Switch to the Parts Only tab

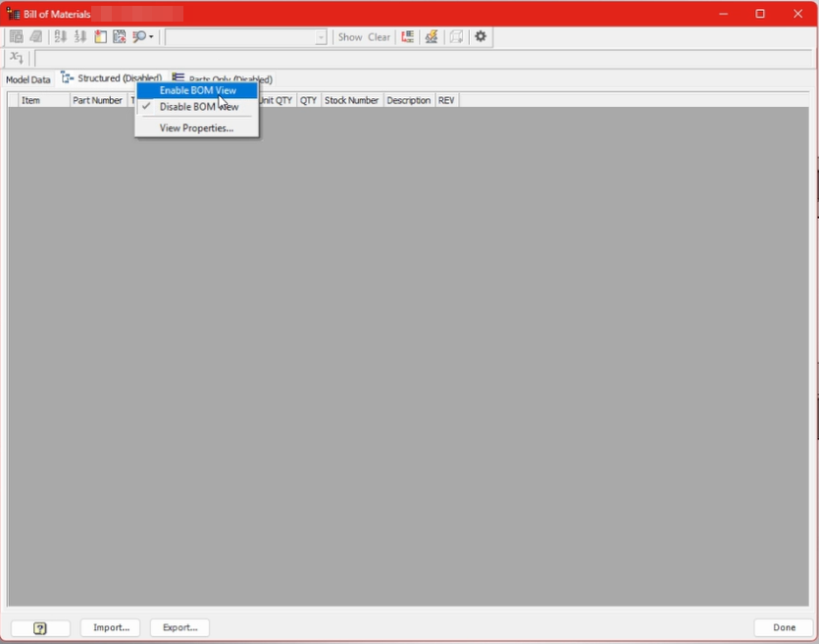pyautogui.click(x=223, y=78)
